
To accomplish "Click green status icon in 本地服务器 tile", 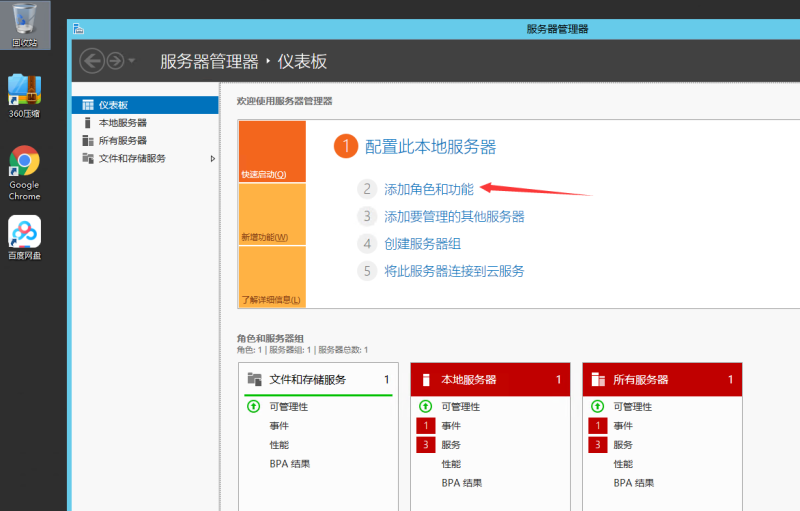I will click(x=426, y=406).
